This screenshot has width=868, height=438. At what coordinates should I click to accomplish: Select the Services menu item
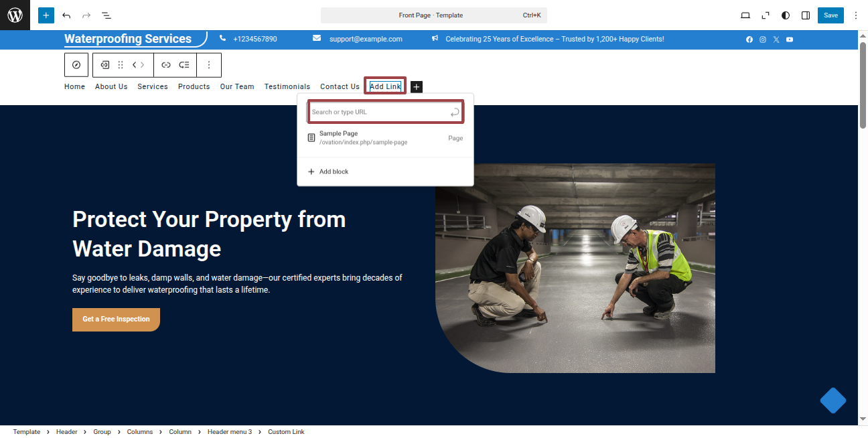(x=153, y=86)
